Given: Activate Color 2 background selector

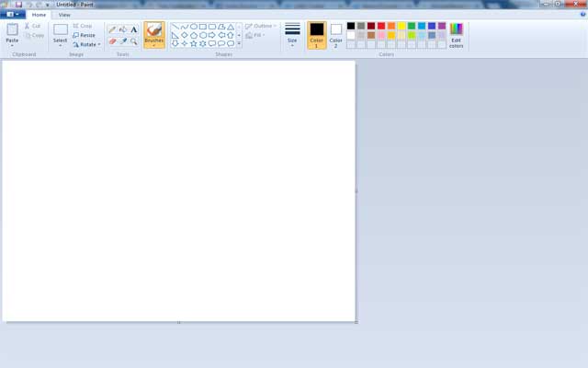Looking at the screenshot, I should [x=336, y=35].
